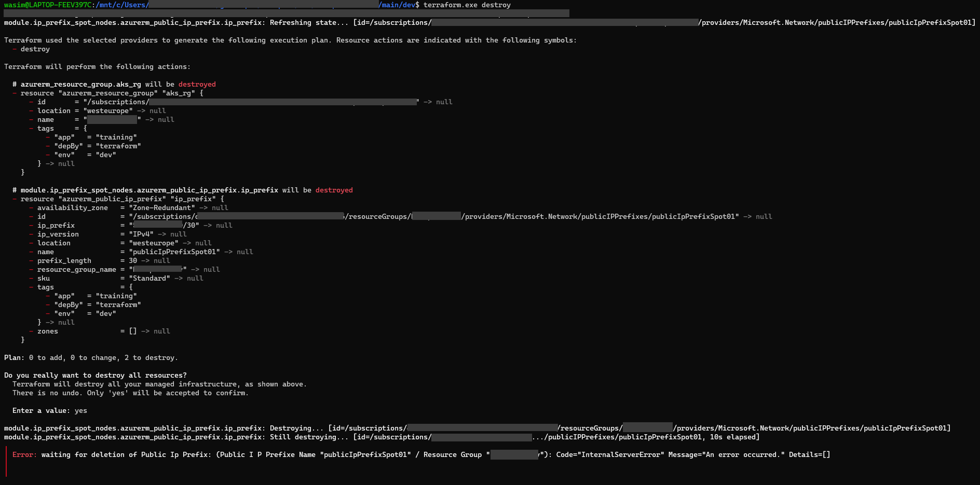
Task: Select the prefix_length value 30
Action: [x=132, y=260]
